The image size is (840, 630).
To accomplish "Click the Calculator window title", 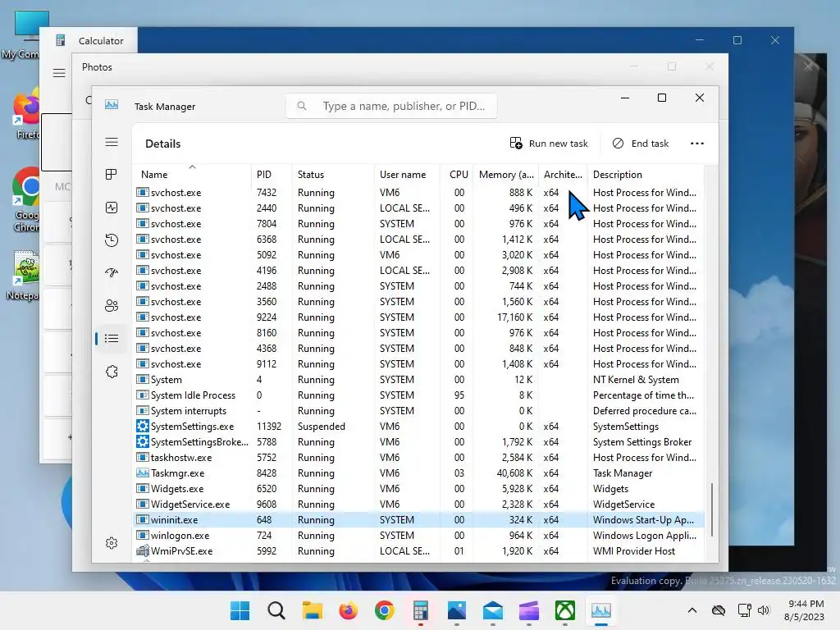I will tap(101, 41).
